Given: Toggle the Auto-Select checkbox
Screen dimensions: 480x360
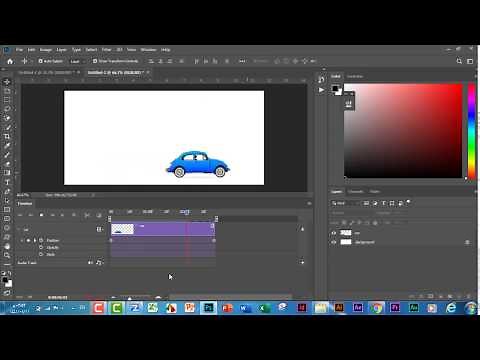Looking at the screenshot, I should (40, 61).
